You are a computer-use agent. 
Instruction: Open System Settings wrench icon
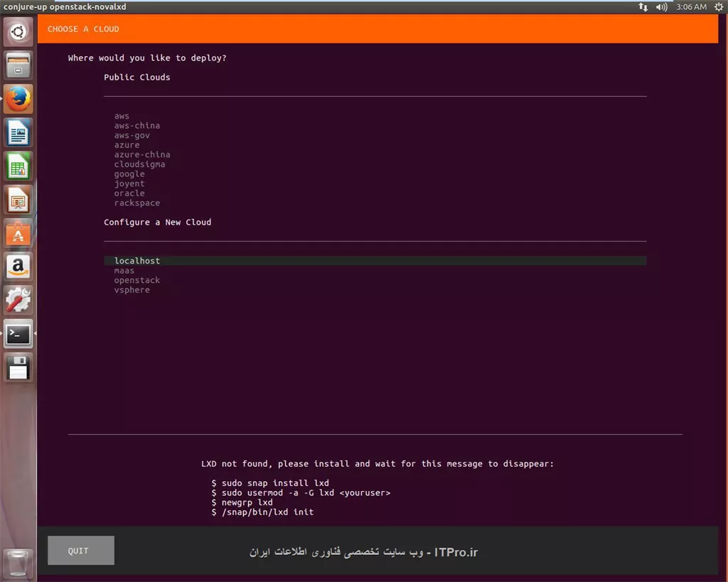coord(18,301)
